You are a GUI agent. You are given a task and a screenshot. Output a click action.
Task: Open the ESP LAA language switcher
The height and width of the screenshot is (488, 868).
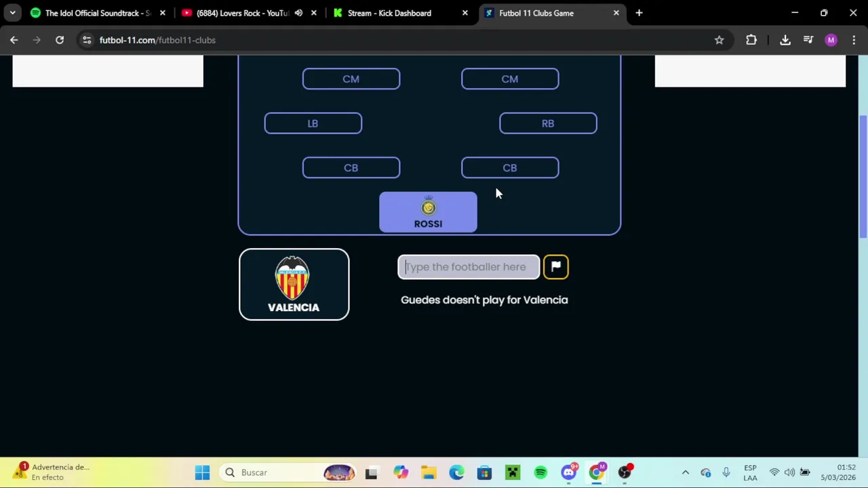[x=750, y=472]
